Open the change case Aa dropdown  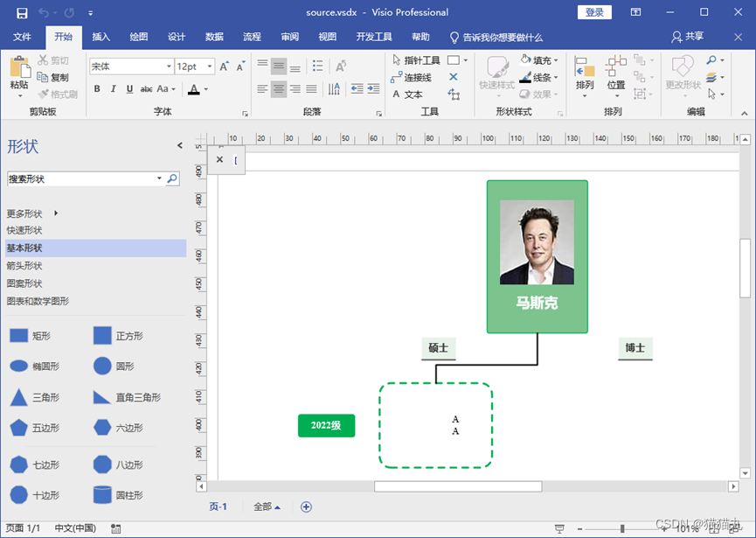point(166,88)
